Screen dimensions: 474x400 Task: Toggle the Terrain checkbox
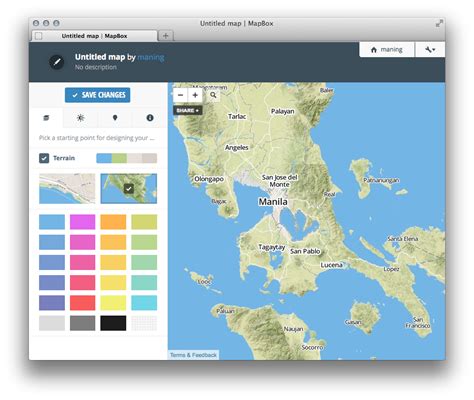tap(44, 158)
